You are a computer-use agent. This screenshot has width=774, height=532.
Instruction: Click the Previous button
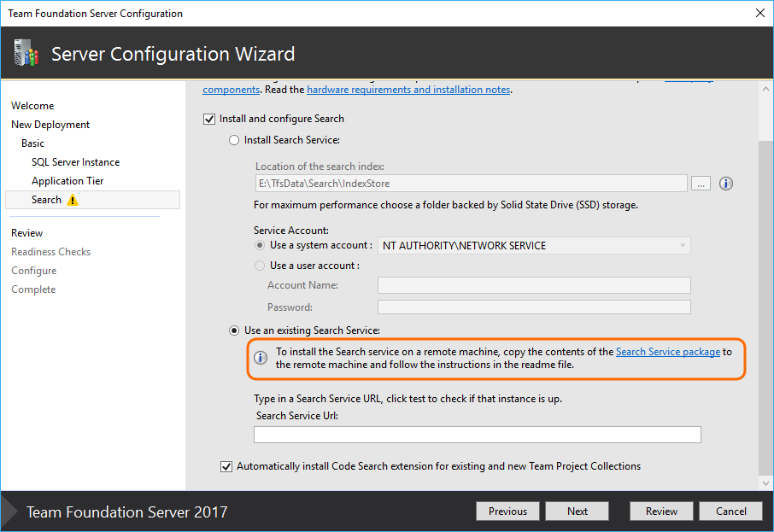coord(507,512)
